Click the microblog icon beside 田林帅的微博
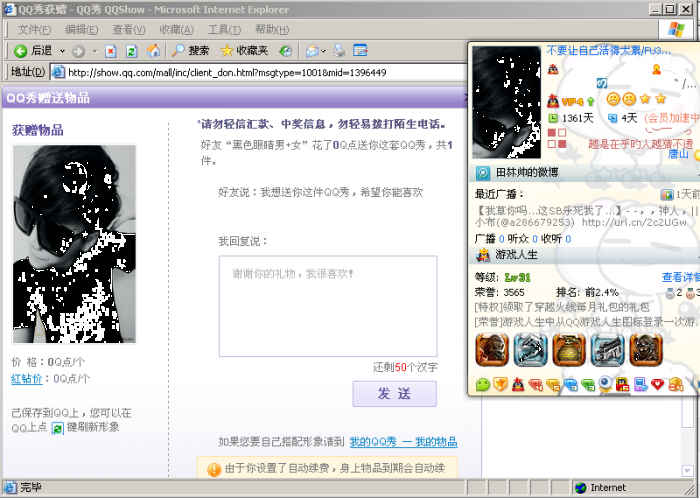 tap(483, 173)
